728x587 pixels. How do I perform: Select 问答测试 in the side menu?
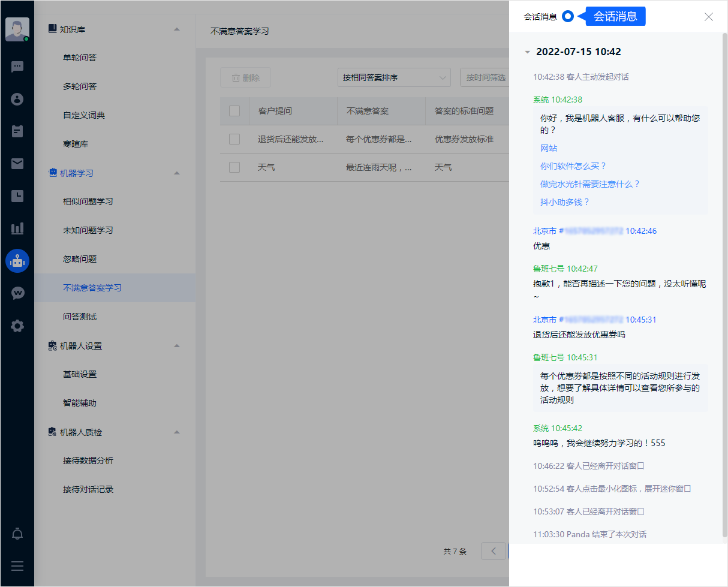80,317
